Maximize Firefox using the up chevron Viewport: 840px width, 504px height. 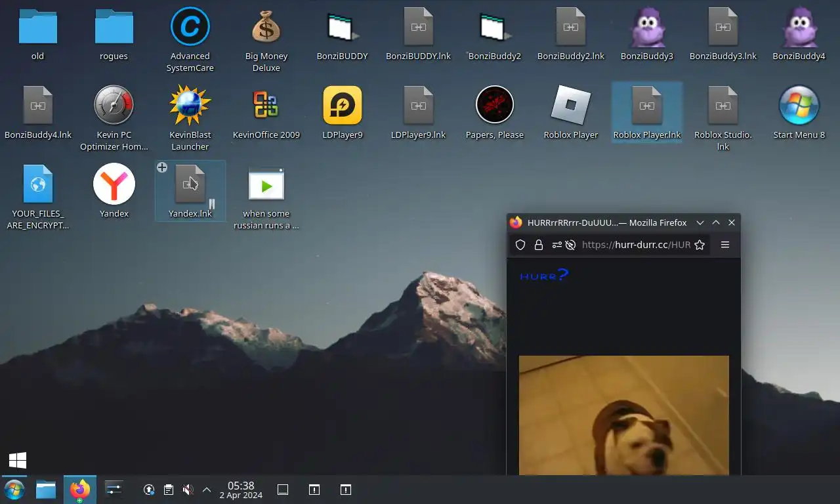pos(716,222)
